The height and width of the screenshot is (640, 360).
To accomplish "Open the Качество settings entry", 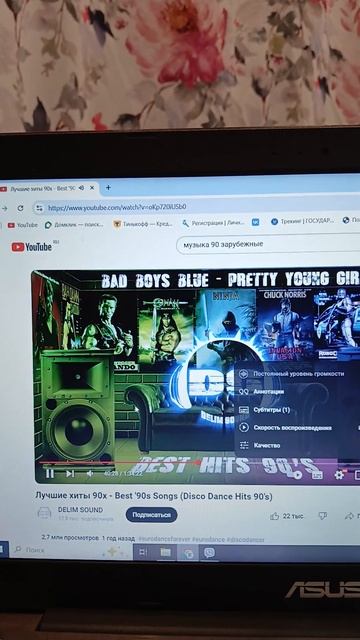I will click(x=297, y=445).
